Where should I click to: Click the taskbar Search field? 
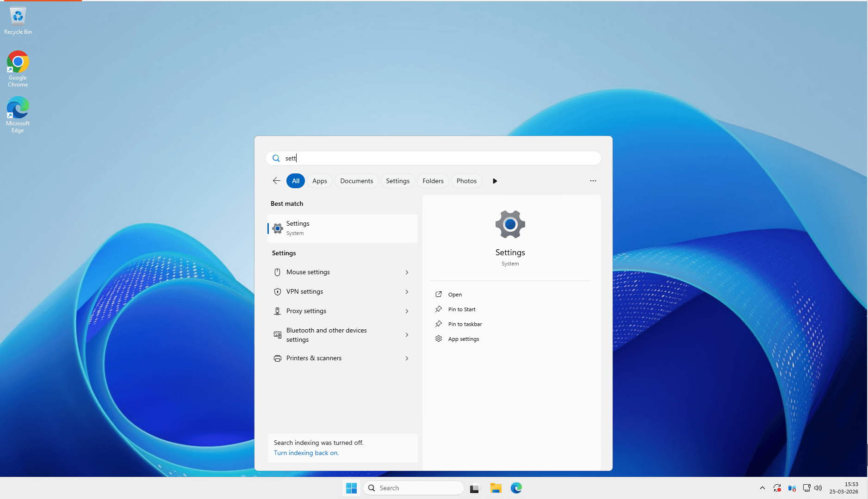414,488
